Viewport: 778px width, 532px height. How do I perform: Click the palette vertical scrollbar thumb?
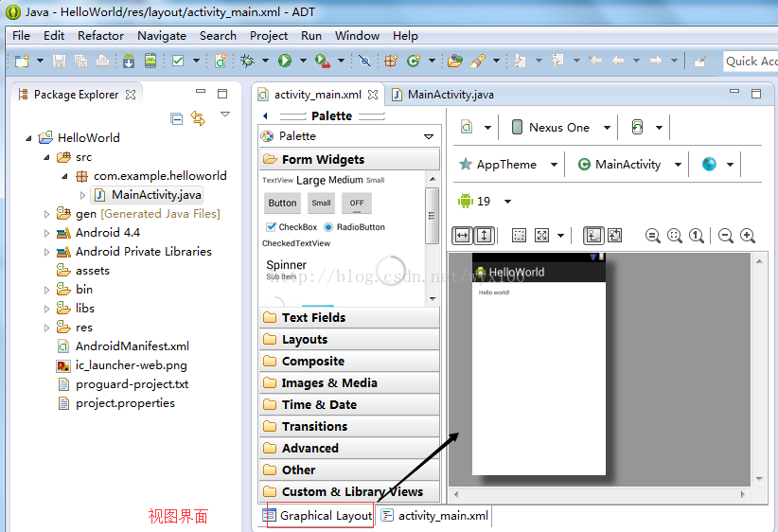(x=432, y=216)
